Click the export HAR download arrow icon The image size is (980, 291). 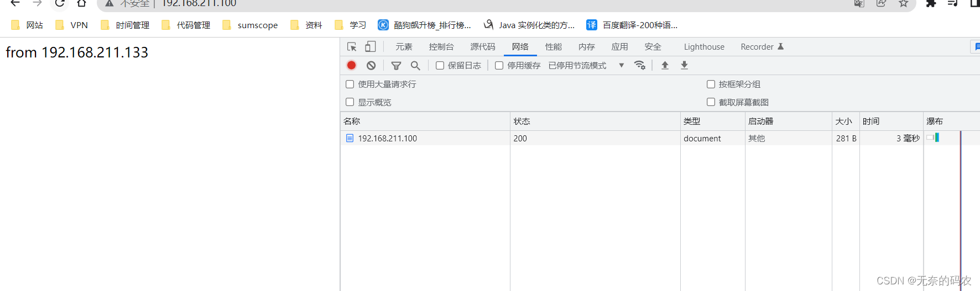coord(684,65)
